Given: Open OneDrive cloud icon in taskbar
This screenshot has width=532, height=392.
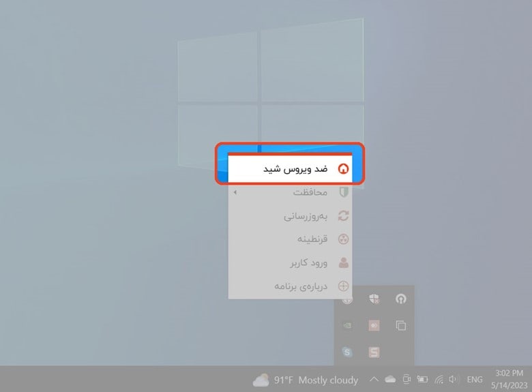Looking at the screenshot, I should click(x=390, y=379).
